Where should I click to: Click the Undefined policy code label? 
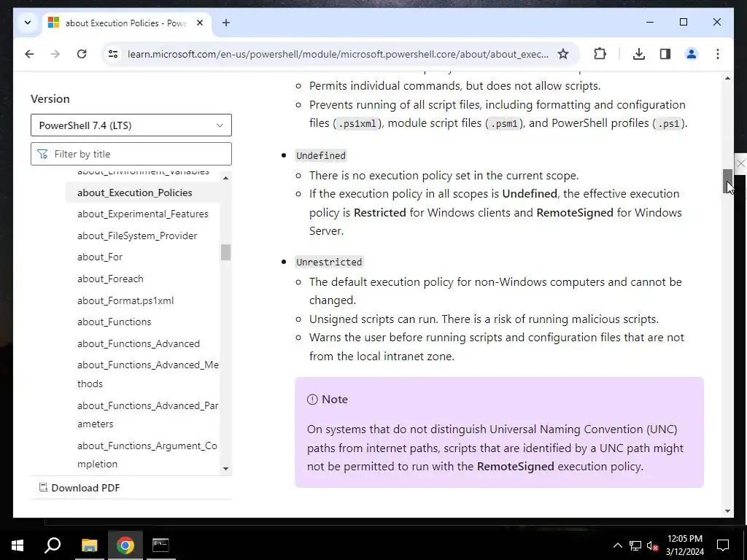(321, 156)
